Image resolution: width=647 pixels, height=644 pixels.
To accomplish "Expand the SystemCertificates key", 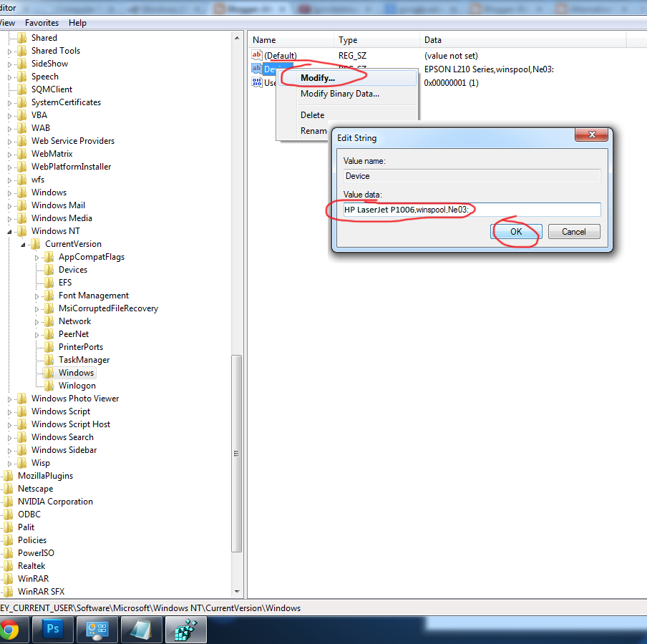I will [x=9, y=103].
